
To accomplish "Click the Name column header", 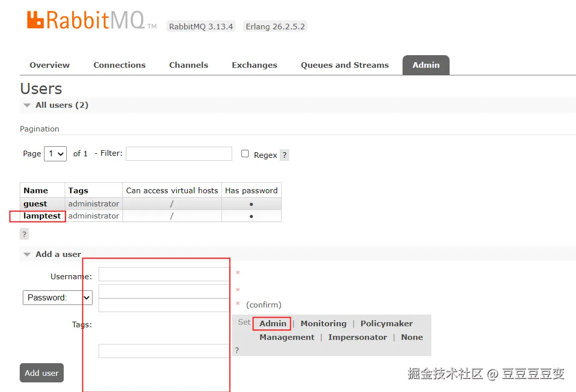I will pyautogui.click(x=42, y=190).
